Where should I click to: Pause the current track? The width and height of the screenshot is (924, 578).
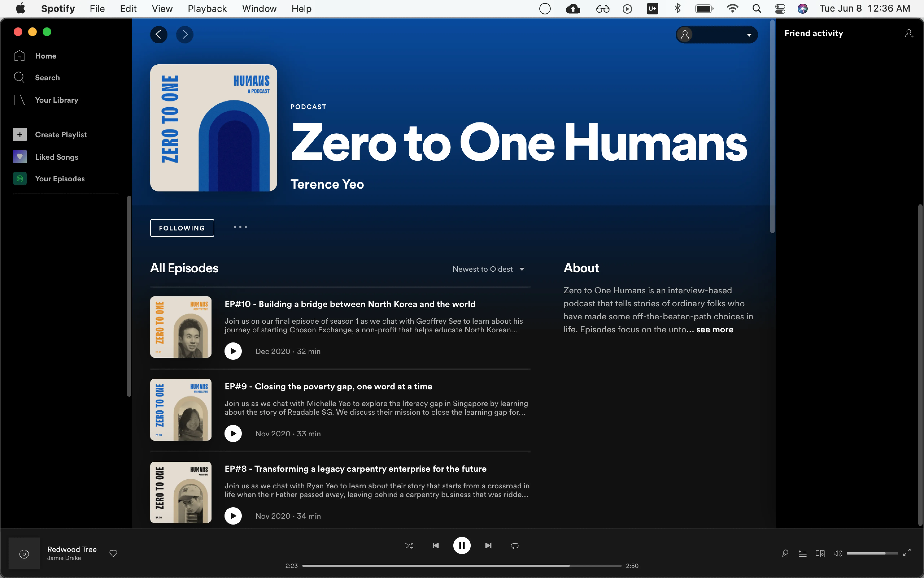[x=462, y=545]
